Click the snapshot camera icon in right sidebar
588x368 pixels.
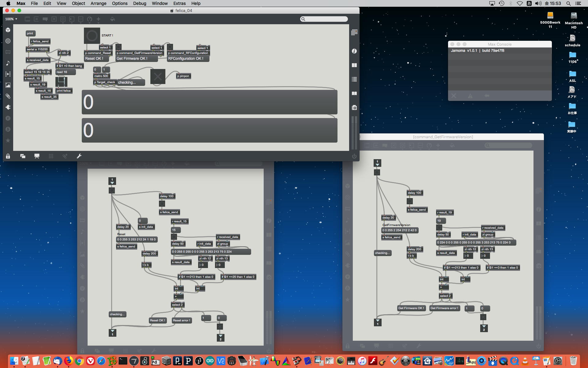click(x=354, y=108)
